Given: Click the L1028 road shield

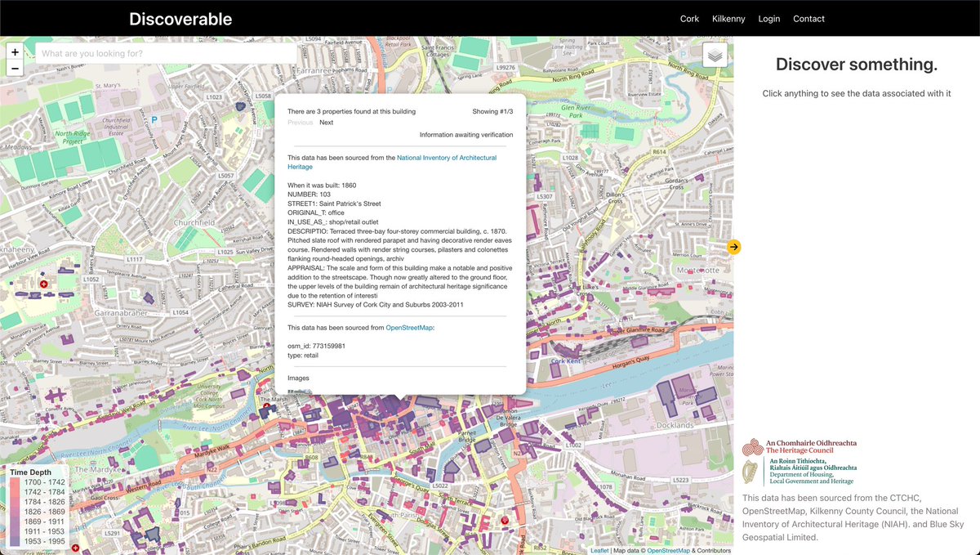Looking at the screenshot, I should 571,158.
